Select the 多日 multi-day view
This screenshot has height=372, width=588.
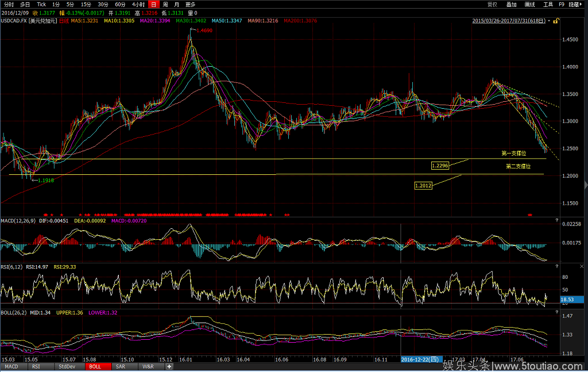pyautogui.click(x=25, y=5)
